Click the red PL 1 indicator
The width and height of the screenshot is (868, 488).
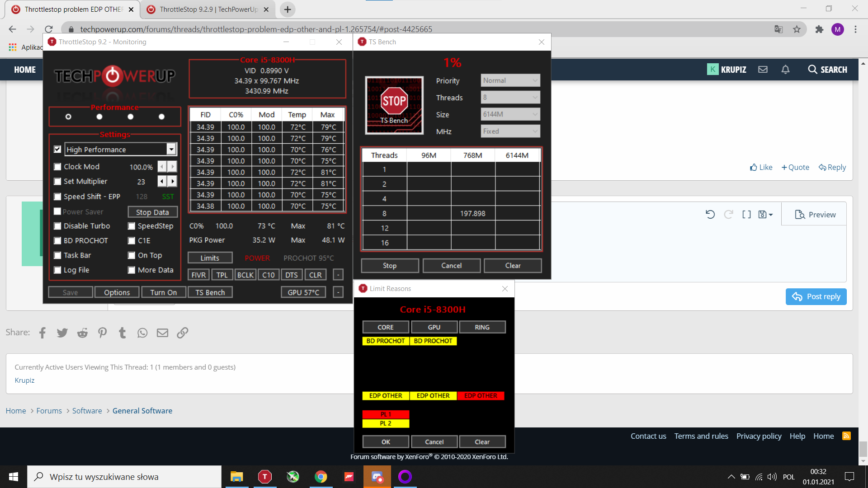(386, 414)
